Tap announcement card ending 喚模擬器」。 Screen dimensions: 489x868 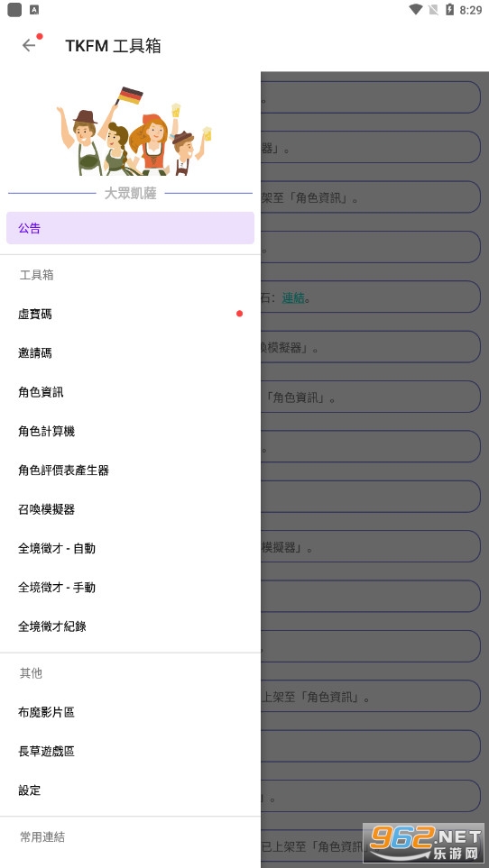tap(371, 347)
